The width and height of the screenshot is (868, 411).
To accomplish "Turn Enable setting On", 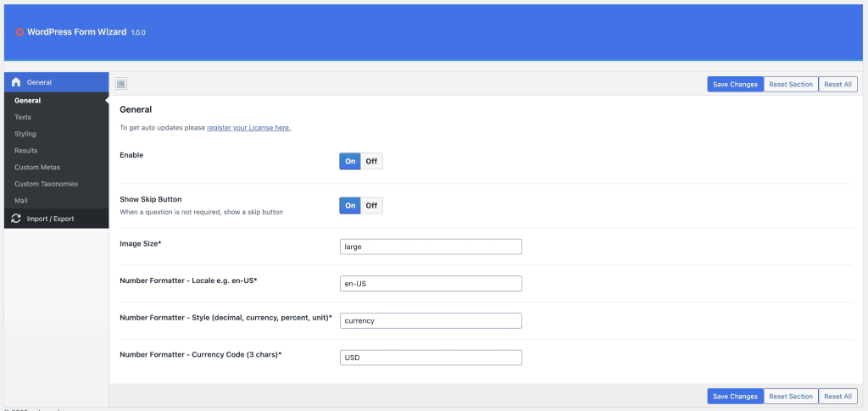I will [x=350, y=161].
